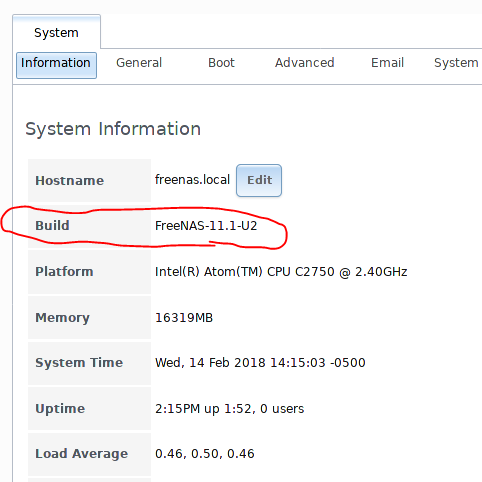The height and width of the screenshot is (482, 482).
Task: Click the FreeNAS-11.1-U2 build text
Action: 206,226
